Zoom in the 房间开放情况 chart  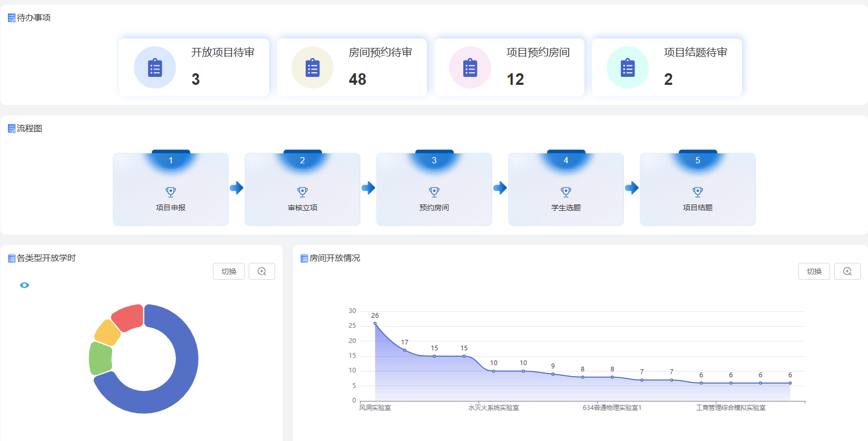point(847,271)
